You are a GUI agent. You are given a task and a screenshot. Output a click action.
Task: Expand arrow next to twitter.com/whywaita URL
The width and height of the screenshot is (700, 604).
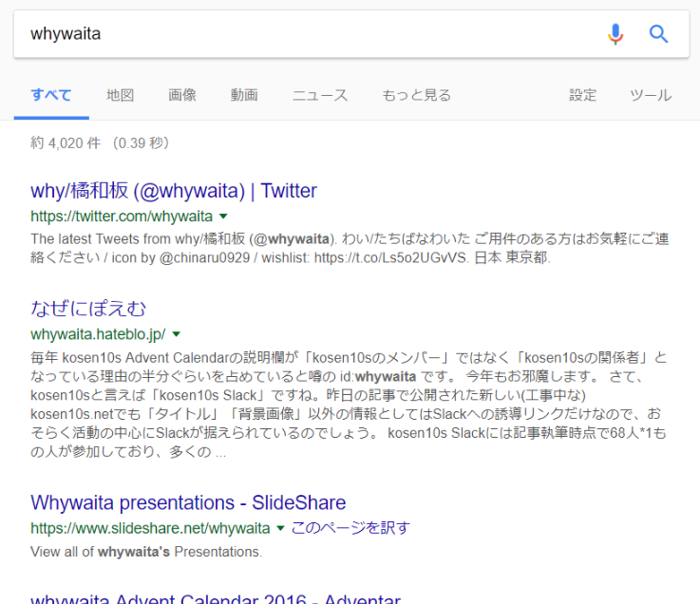click(x=223, y=217)
